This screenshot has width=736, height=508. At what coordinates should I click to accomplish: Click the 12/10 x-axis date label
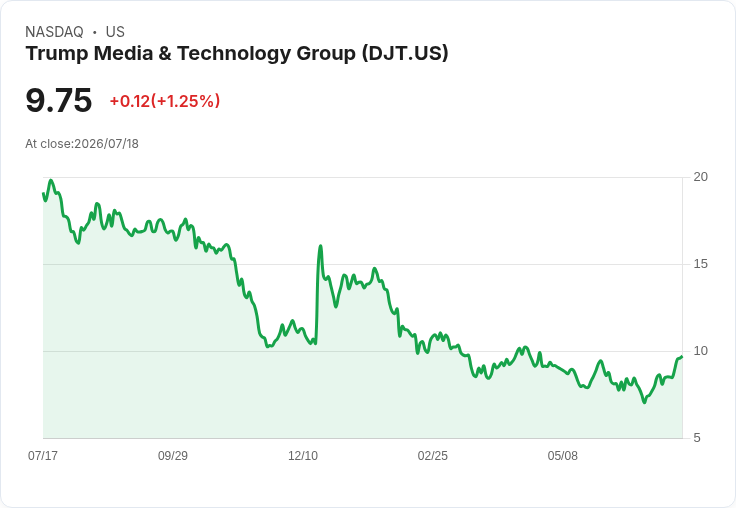(303, 455)
